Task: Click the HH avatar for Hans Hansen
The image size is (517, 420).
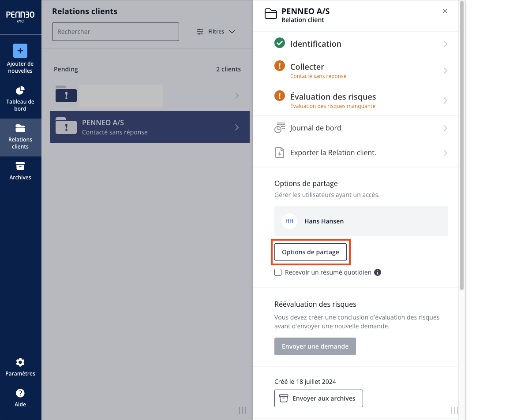Action: 289,221
